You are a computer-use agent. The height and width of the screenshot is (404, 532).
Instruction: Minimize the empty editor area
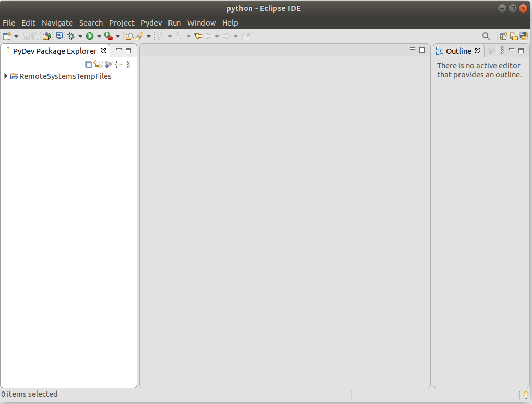413,49
